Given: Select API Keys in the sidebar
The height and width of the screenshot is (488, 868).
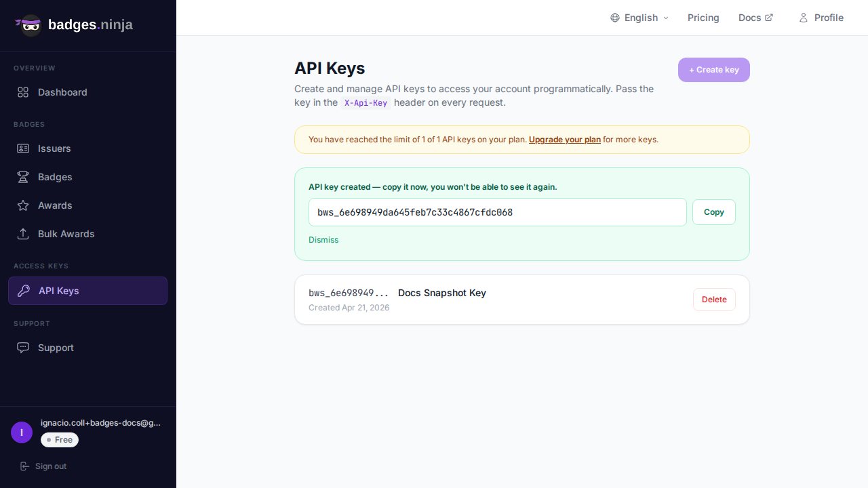Looking at the screenshot, I should pos(87,291).
